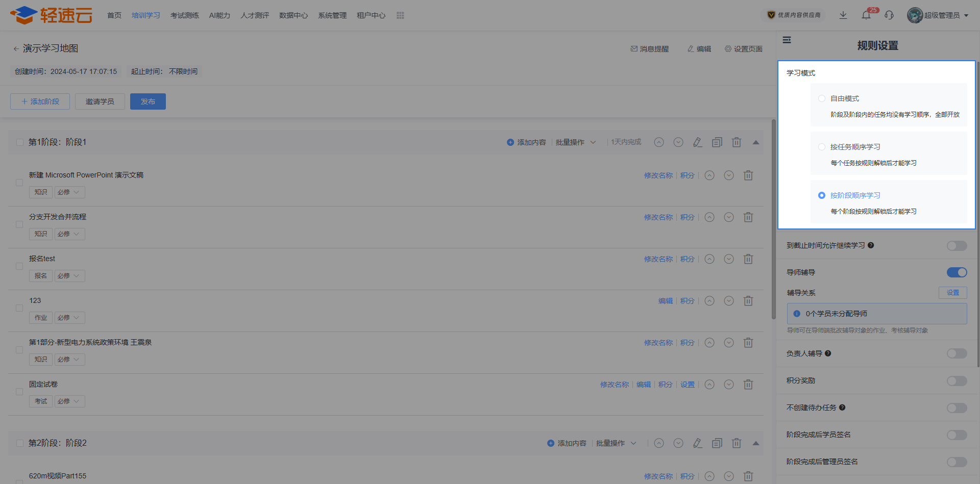
Task: Click the notification bell icon
Action: 866,15
